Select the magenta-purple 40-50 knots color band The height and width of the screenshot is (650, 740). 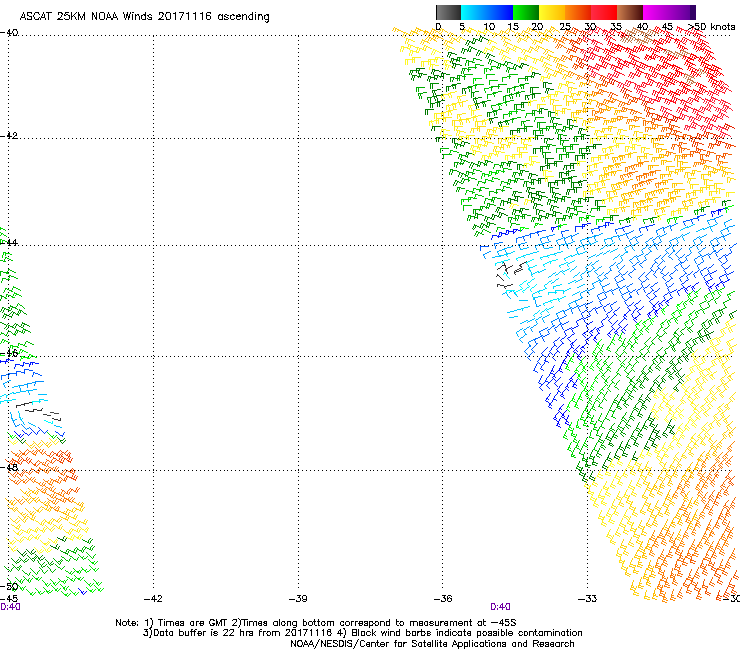pyautogui.click(x=669, y=12)
